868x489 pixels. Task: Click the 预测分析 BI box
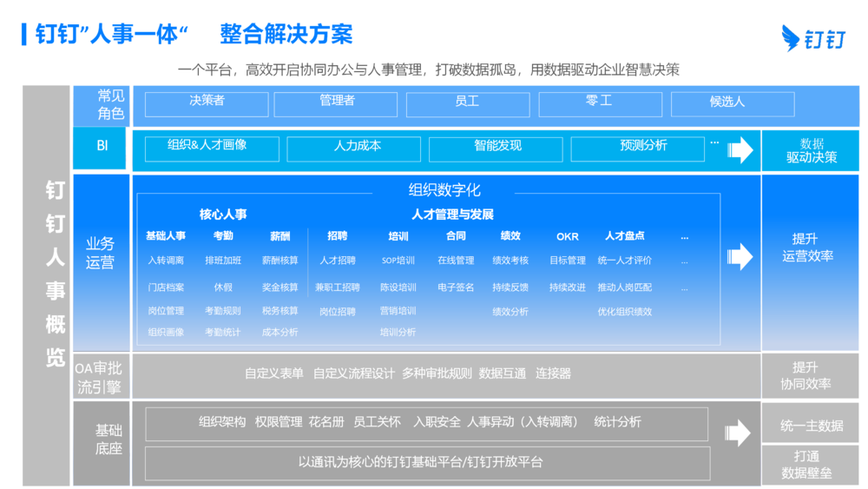[x=638, y=149]
